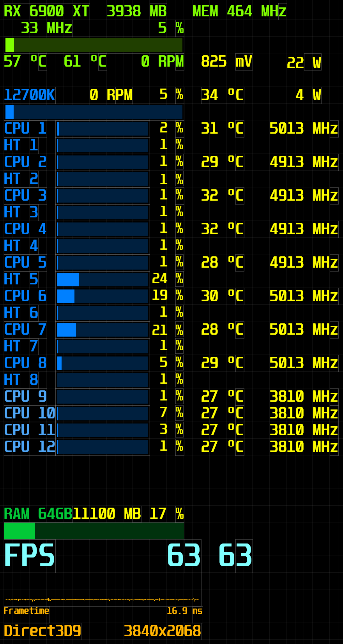Click the CPU 11 core label
The height and width of the screenshot is (644, 343).
30,430
